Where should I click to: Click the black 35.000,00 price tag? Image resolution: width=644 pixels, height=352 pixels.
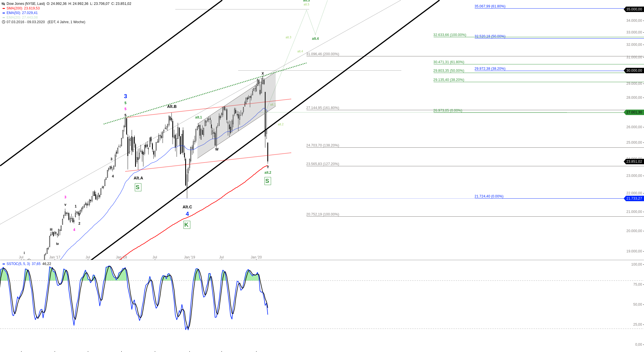pyautogui.click(x=634, y=9)
